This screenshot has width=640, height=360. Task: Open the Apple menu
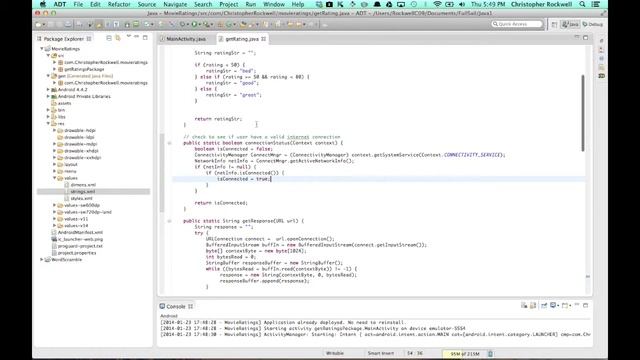pos(43,4)
